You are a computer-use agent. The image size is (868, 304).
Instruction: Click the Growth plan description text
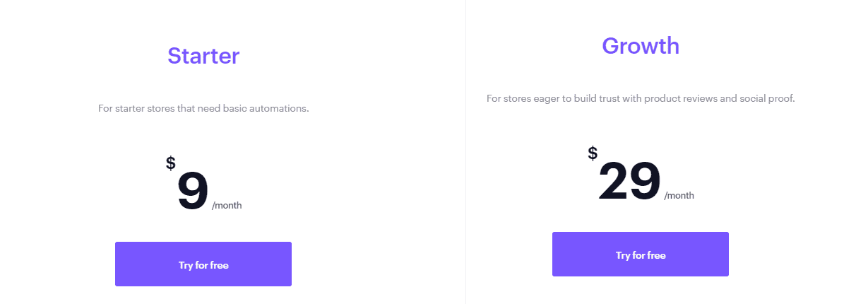click(x=641, y=98)
